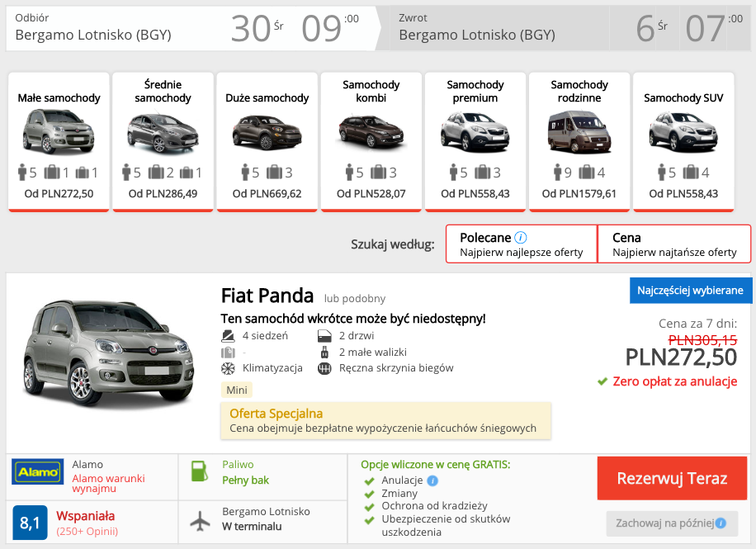The width and height of the screenshot is (756, 549).
Task: Click the door icon next to 2 drzwi
Action: pyautogui.click(x=325, y=336)
